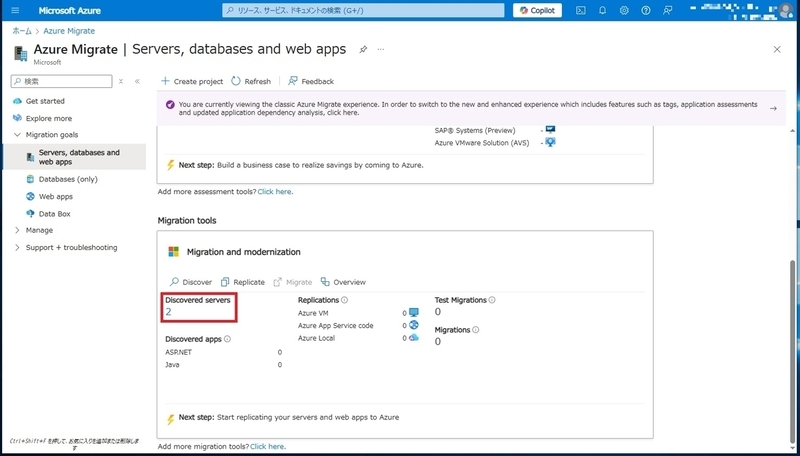This screenshot has width=800, height=456.
Task: Go to Azure Migrate breadcrumb link
Action: click(x=69, y=31)
